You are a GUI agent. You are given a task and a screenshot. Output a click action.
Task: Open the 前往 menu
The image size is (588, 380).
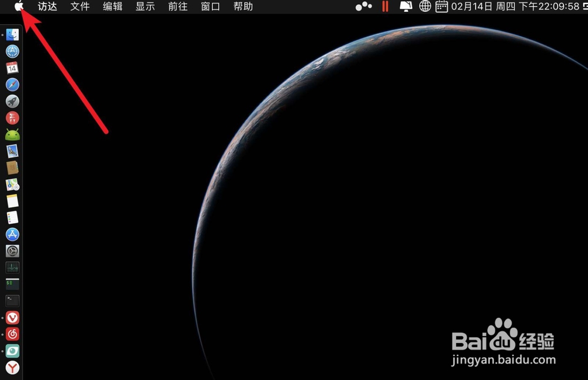(x=178, y=6)
